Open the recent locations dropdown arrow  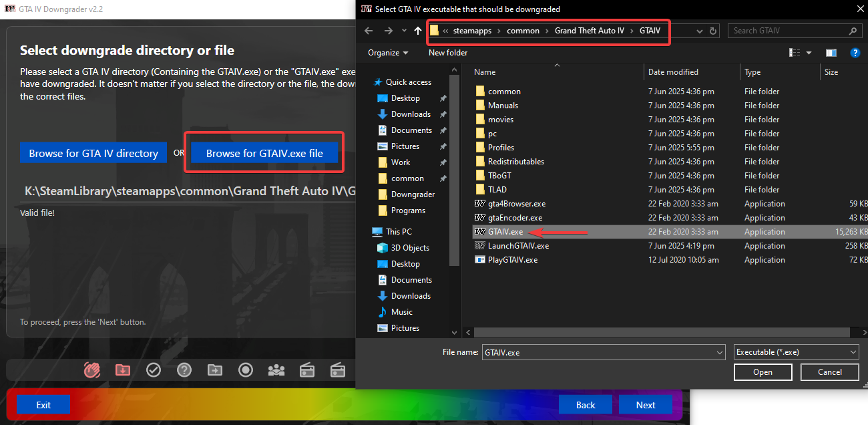[x=404, y=31]
